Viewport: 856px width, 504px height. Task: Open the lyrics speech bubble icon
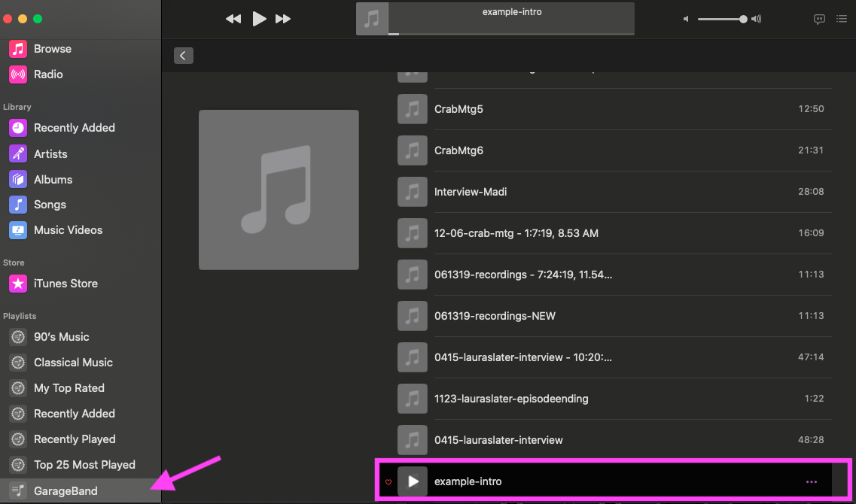[x=819, y=19]
